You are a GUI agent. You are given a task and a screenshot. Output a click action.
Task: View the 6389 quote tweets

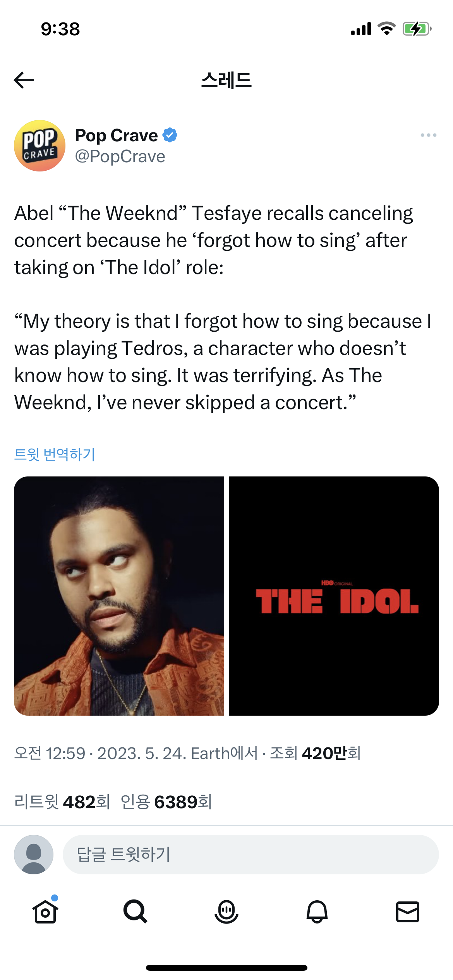[166, 802]
